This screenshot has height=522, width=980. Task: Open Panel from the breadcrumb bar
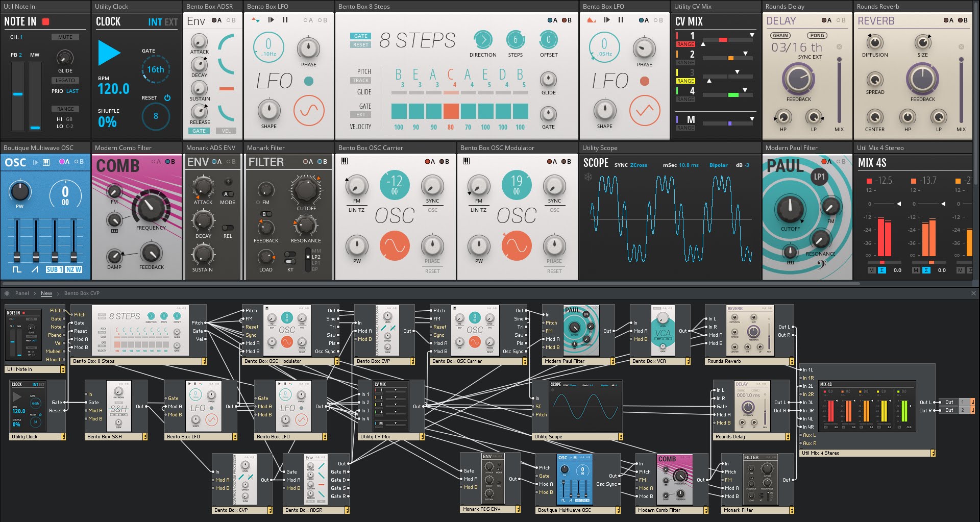coord(23,293)
